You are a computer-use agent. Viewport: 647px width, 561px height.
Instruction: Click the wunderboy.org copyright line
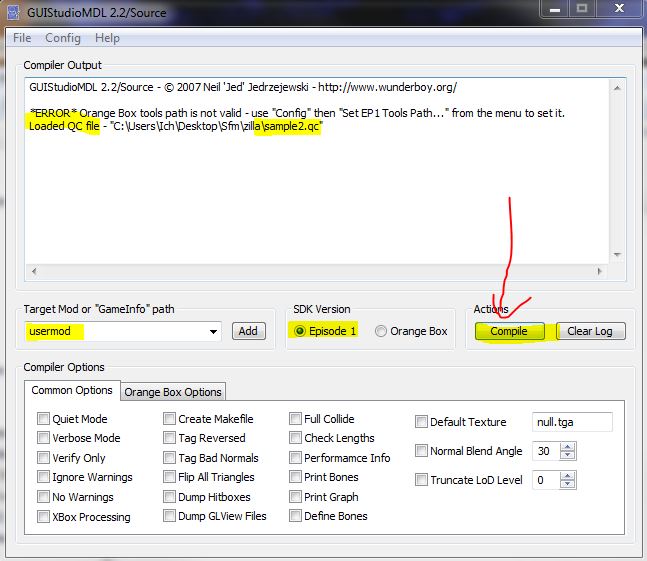coord(243,87)
